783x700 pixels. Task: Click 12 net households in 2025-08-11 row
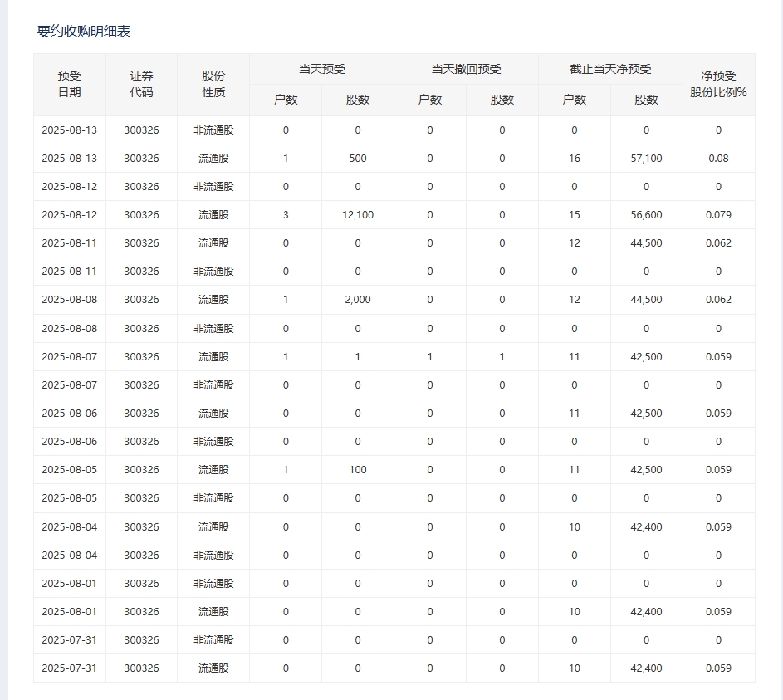click(575, 243)
